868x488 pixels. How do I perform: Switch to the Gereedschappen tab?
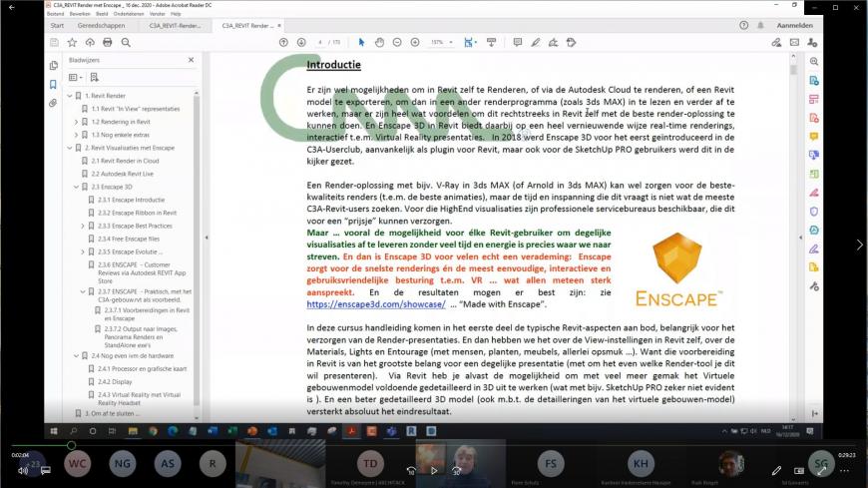pos(102,26)
